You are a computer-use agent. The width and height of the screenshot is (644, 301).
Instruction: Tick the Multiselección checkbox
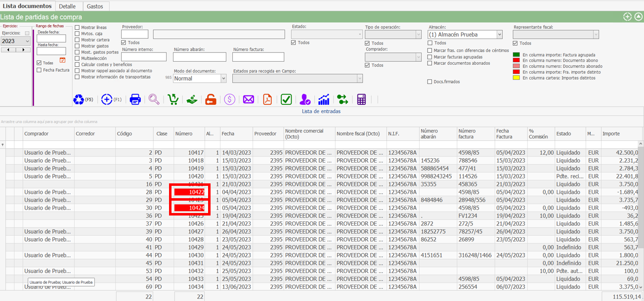(77, 58)
